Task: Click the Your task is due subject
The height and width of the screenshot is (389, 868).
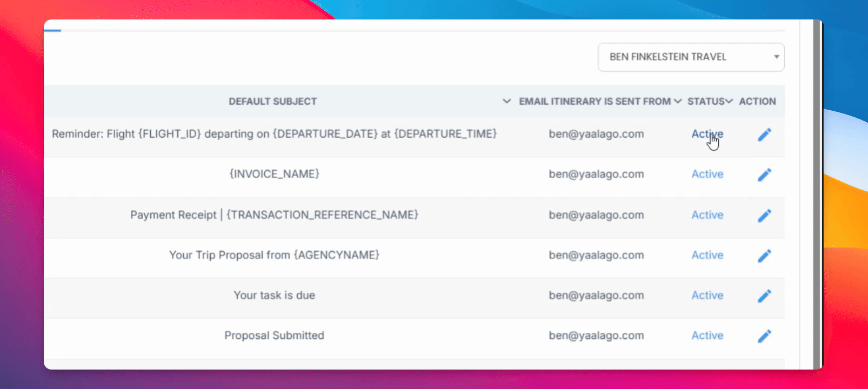Action: 274,296
